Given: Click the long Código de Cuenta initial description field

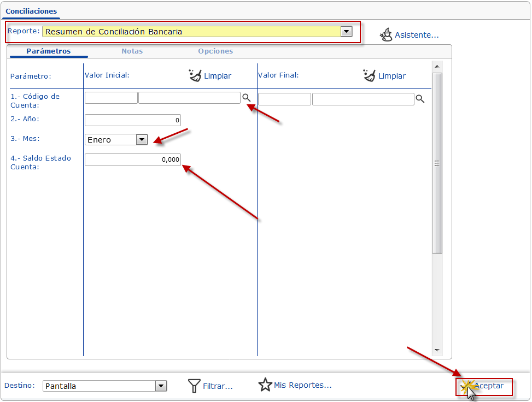Looking at the screenshot, I should point(189,98).
